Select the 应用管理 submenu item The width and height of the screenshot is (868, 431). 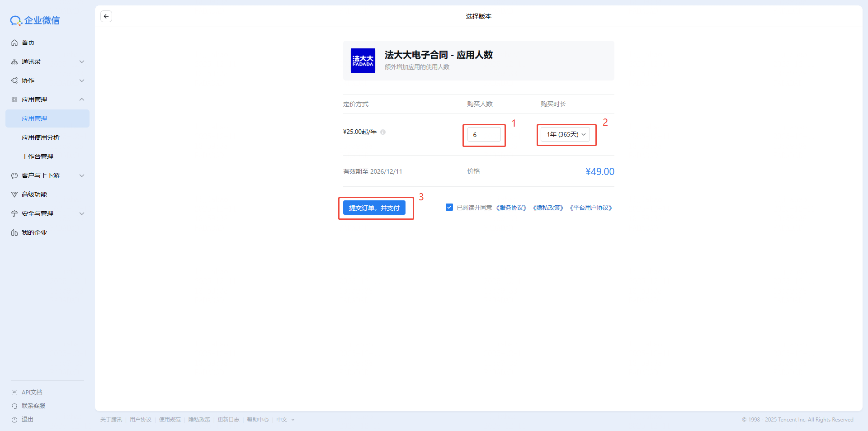(x=47, y=118)
